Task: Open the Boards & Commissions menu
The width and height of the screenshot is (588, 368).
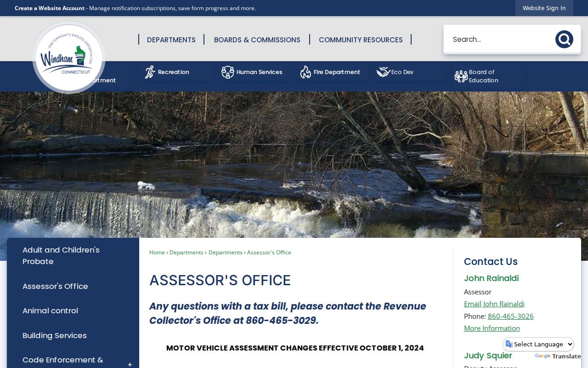Action: tap(257, 40)
